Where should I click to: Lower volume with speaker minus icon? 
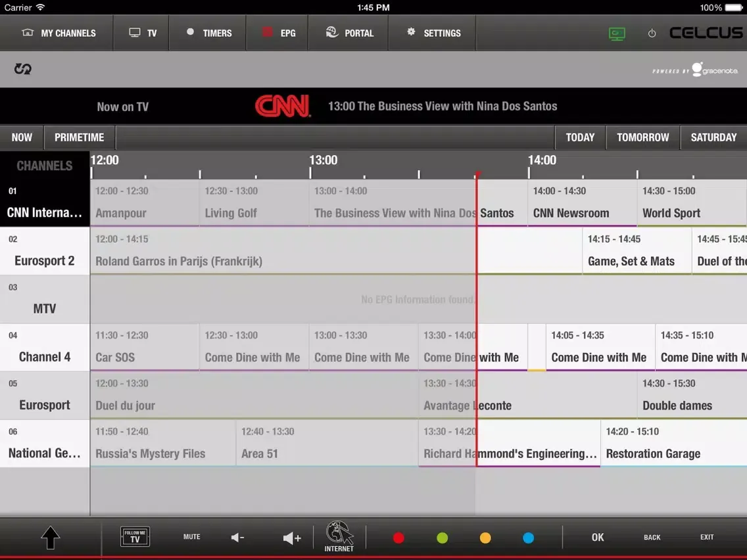[238, 538]
